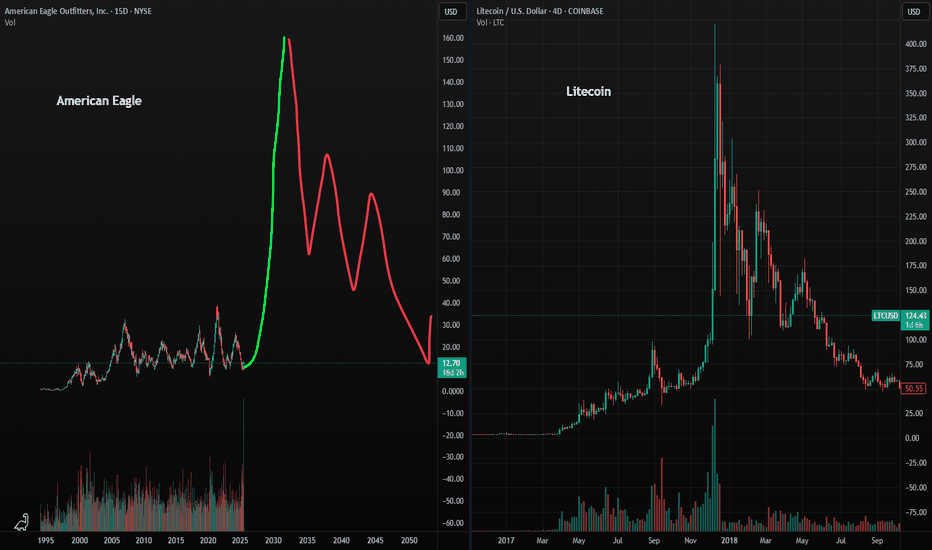Click the 2050 time axis label
Image resolution: width=932 pixels, height=550 pixels.
point(409,540)
